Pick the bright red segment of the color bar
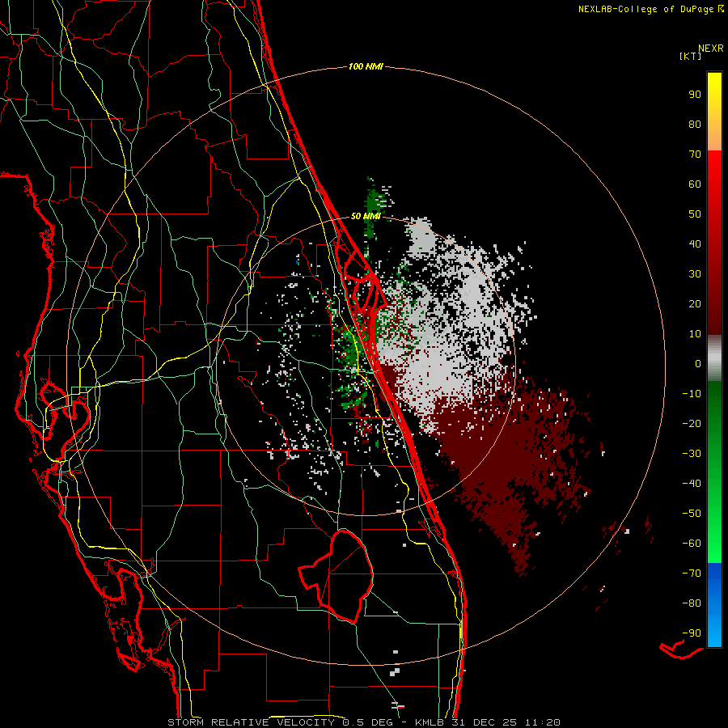Image resolution: width=728 pixels, height=728 pixels. point(714,186)
